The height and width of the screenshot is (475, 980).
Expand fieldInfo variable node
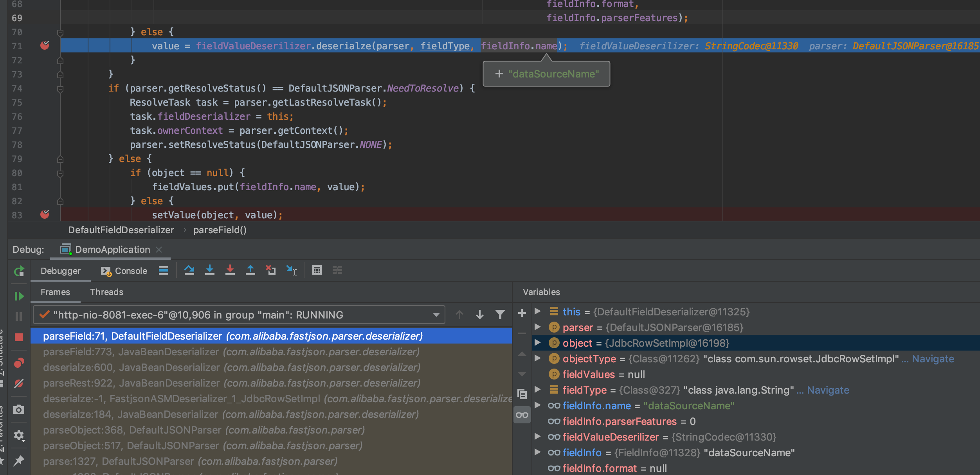tap(538, 452)
